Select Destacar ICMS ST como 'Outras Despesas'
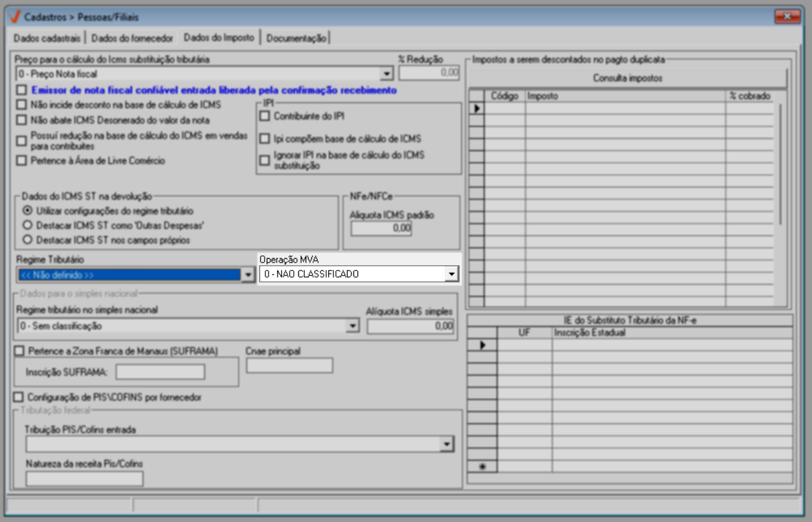Image resolution: width=812 pixels, height=522 pixels. 27,225
